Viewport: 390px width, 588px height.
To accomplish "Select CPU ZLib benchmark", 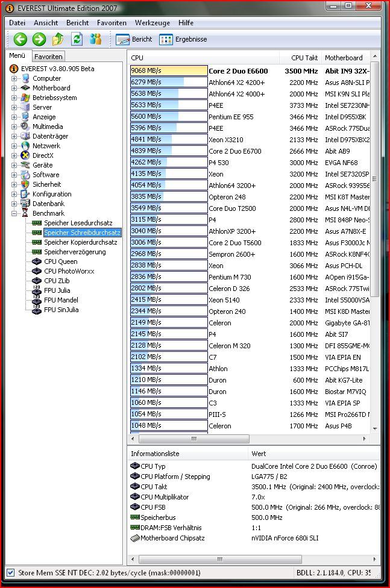I will [x=57, y=281].
